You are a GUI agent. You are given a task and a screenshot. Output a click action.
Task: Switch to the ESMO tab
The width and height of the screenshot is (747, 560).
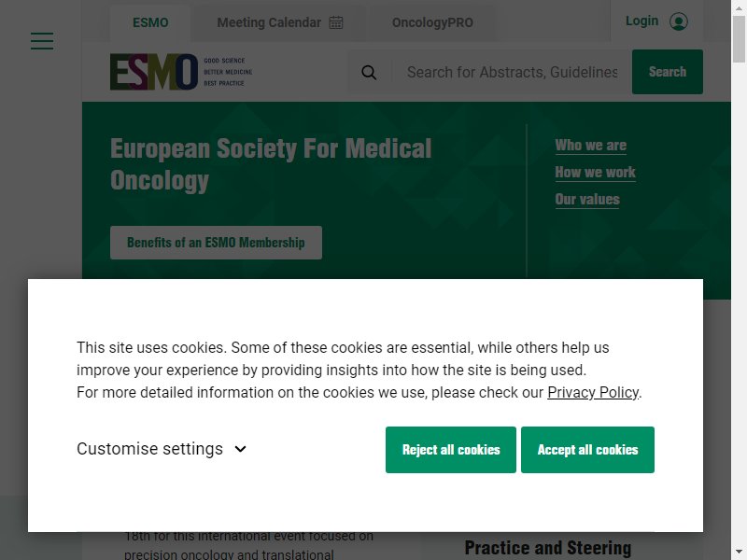[x=150, y=22]
